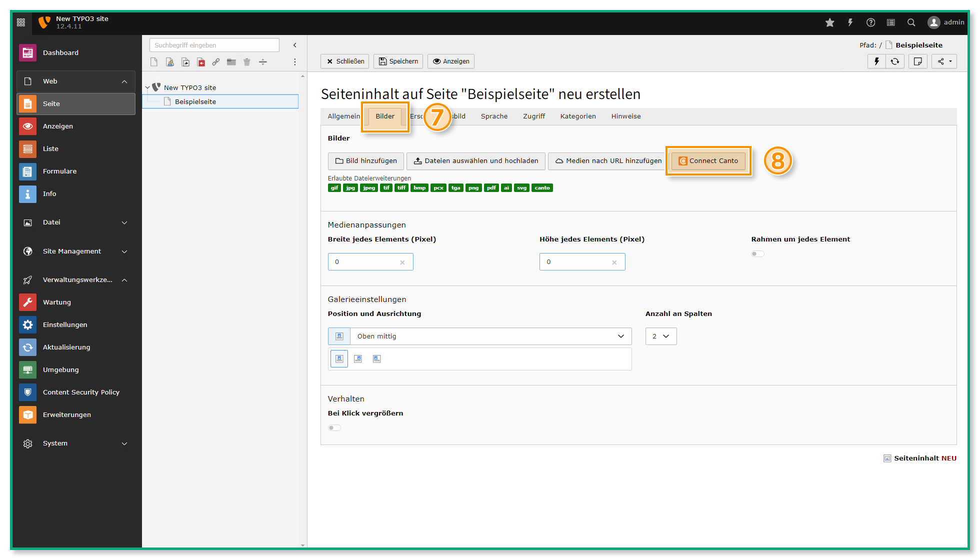Open the Info module
The height and width of the screenshot is (560, 980).
point(76,193)
